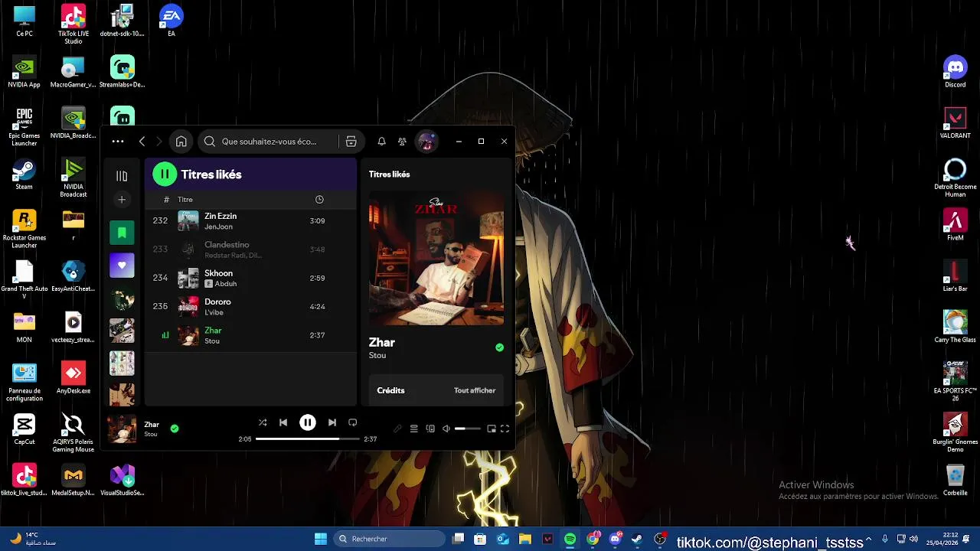Open the Corbeille recycle bin
Screen dimensions: 980x551
(955, 480)
